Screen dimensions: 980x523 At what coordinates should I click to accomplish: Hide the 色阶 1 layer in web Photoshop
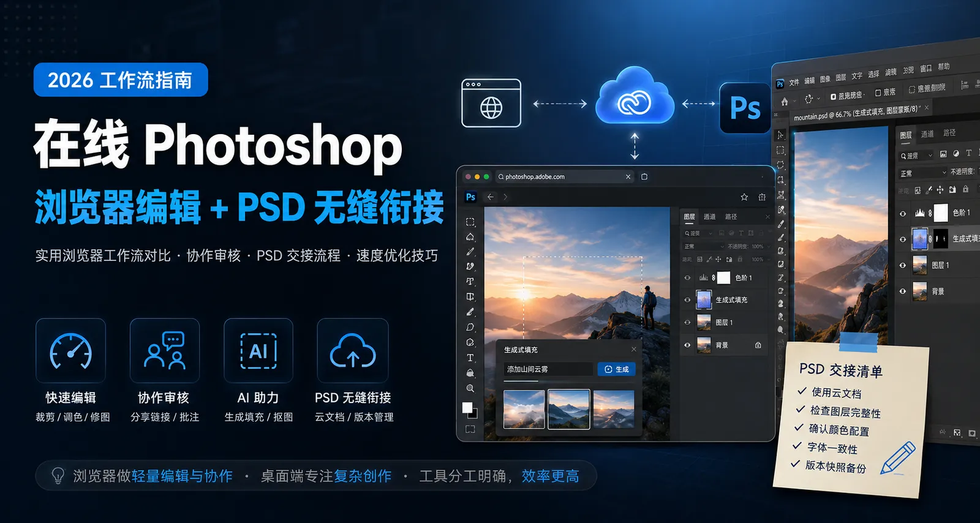click(x=687, y=278)
